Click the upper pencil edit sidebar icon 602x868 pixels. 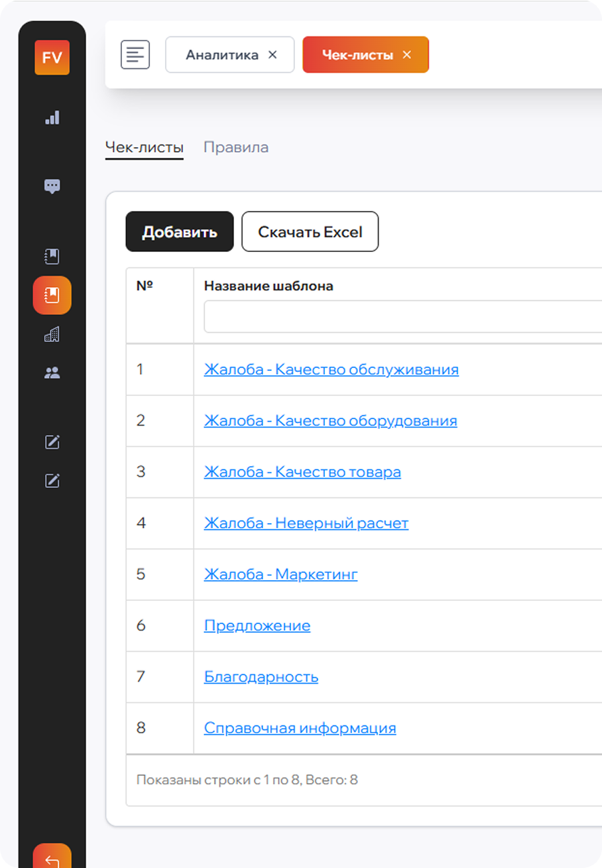[x=52, y=442]
